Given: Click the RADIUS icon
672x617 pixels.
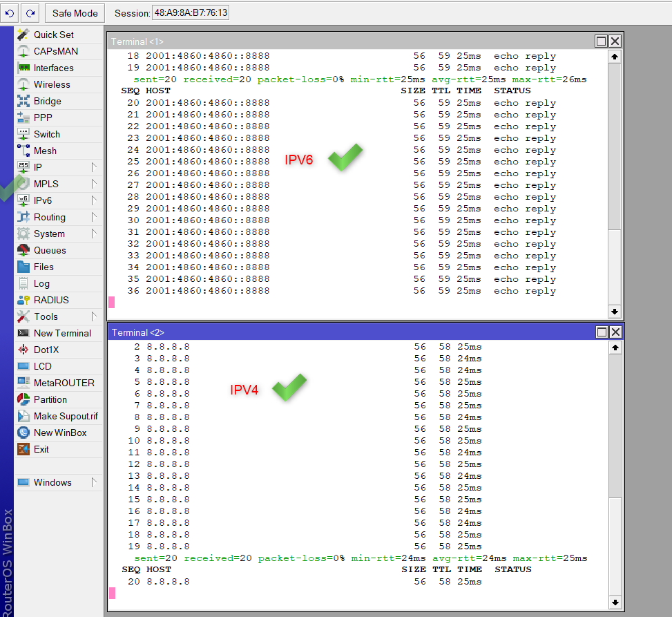Looking at the screenshot, I should 23,300.
